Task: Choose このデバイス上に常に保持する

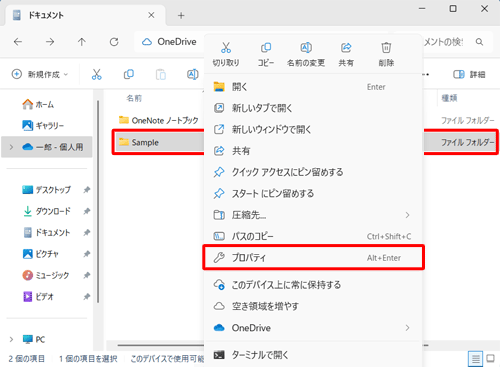Action: [313, 285]
